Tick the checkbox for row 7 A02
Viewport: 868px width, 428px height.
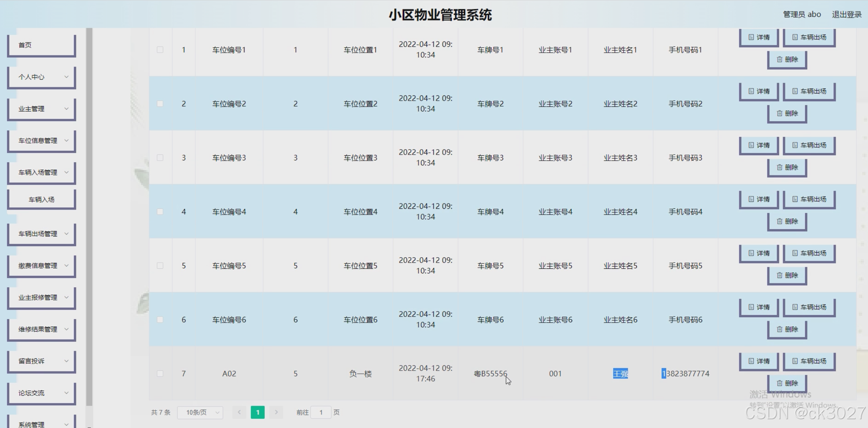click(160, 374)
